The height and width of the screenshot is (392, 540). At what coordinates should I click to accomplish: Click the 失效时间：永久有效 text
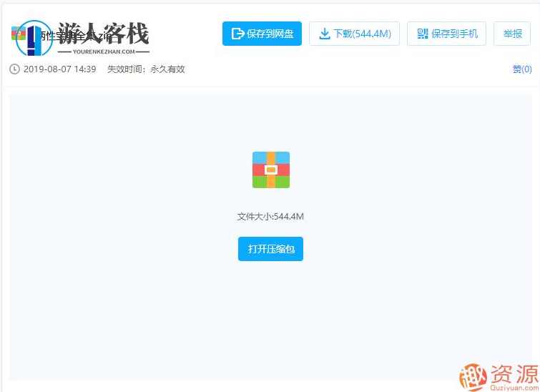tap(146, 69)
